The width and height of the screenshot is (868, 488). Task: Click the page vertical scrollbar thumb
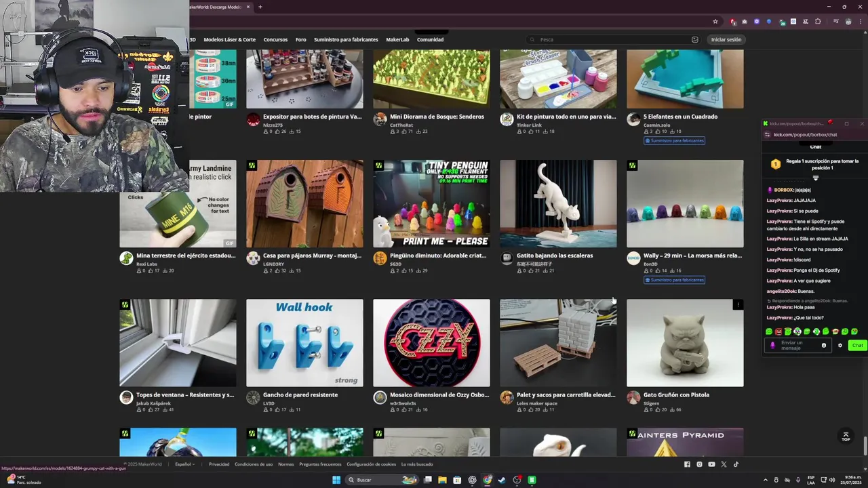(x=865, y=447)
